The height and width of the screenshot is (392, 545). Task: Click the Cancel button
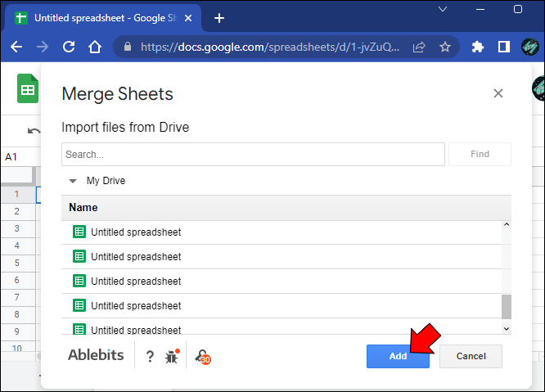[471, 356]
